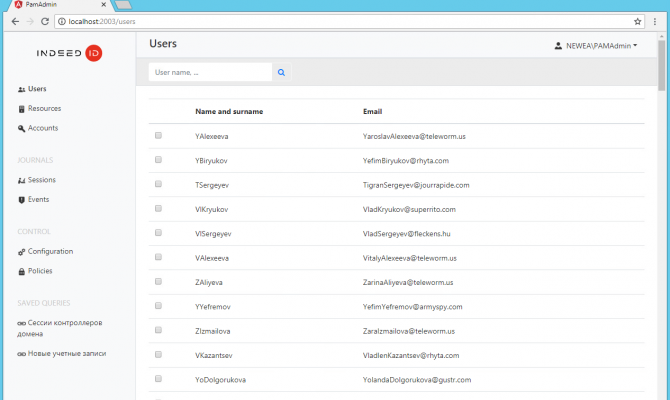Click the user profile icon
Viewport: 670px width, 400px height.
click(558, 46)
